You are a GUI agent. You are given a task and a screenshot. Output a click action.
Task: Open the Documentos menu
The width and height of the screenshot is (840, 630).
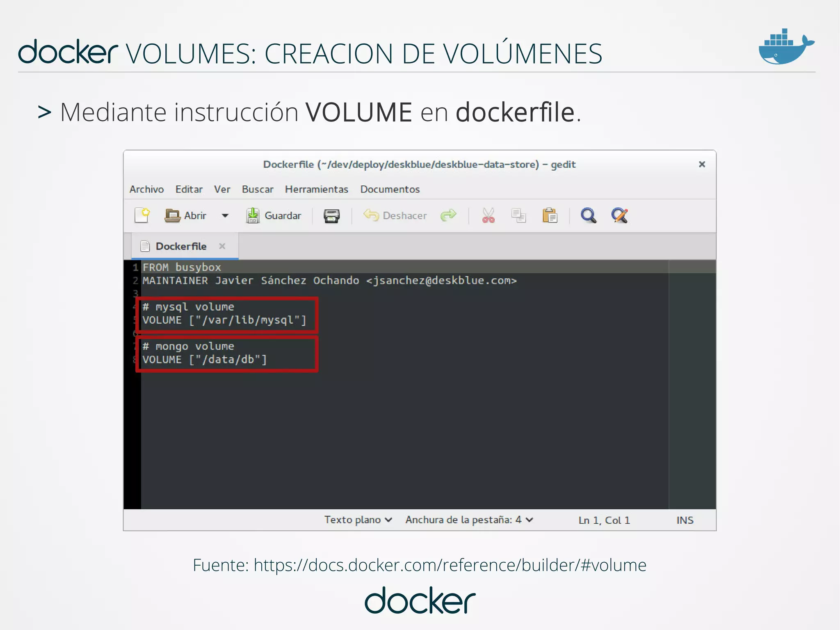tap(390, 189)
